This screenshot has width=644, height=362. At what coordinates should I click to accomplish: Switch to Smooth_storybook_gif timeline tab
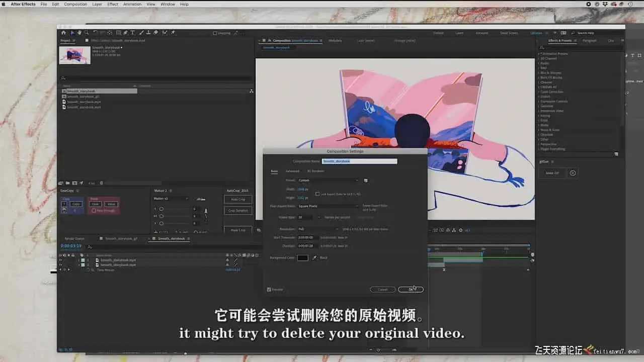coord(121,238)
